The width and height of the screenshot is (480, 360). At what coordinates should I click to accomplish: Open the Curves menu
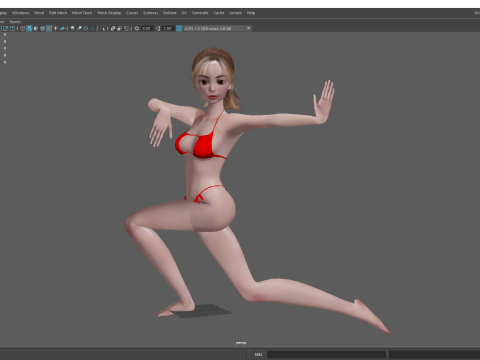tap(132, 13)
